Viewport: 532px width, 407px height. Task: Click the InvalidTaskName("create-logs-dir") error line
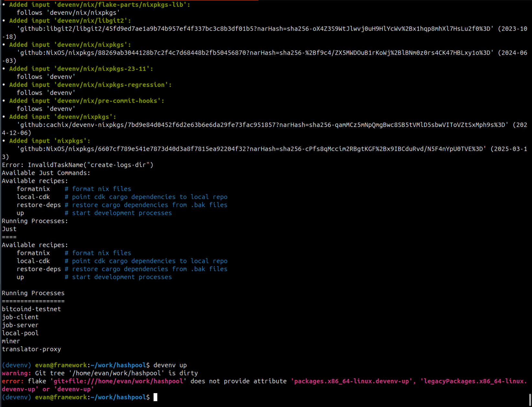pyautogui.click(x=78, y=165)
